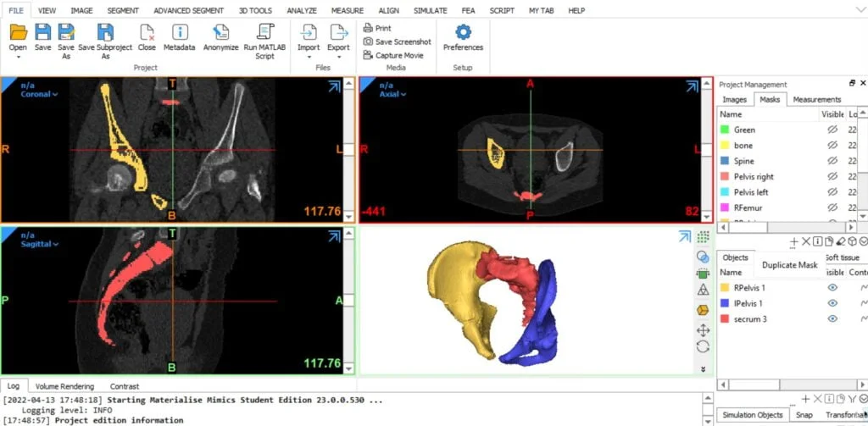Delete mask with X icon in Masks toolbar

tap(806, 241)
